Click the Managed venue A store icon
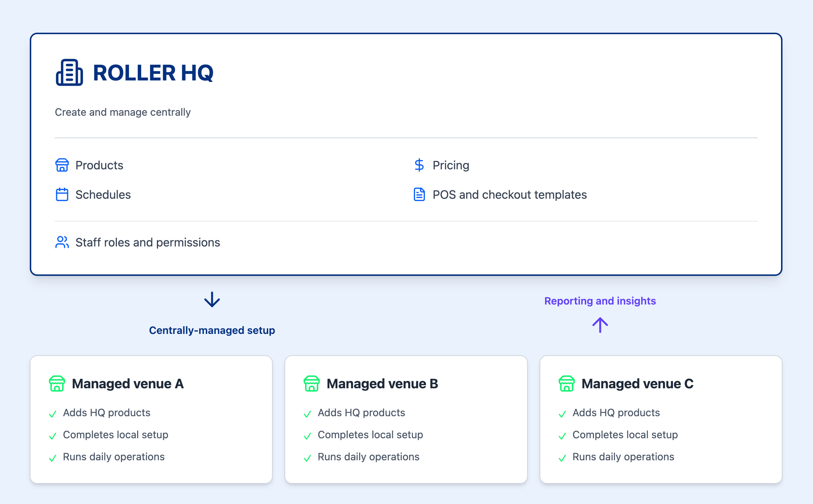Viewport: 813px width, 504px height. [x=57, y=384]
